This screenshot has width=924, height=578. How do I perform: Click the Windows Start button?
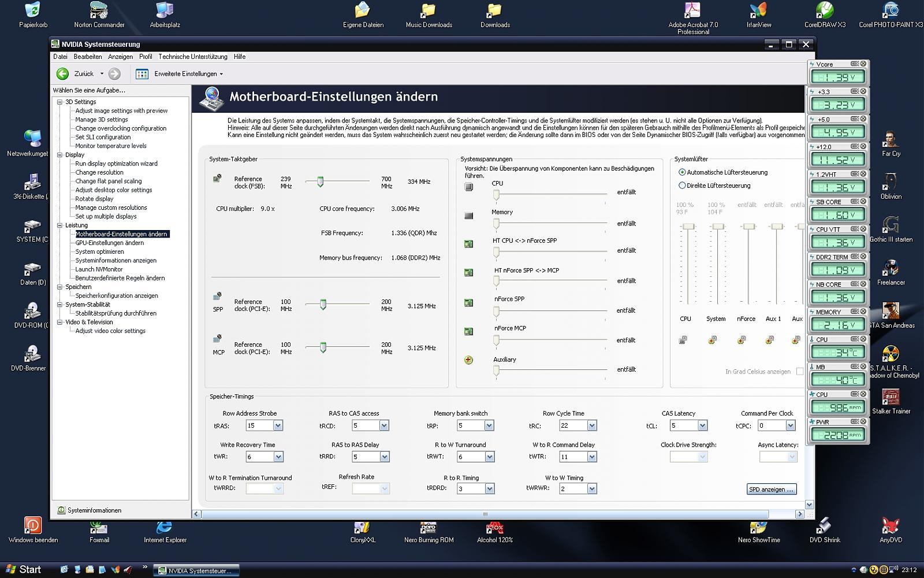tap(23, 569)
